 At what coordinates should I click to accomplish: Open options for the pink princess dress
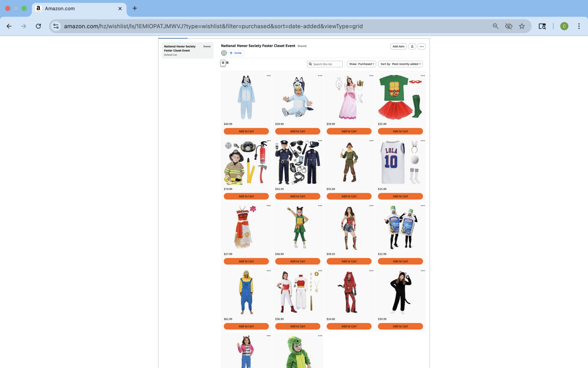click(x=372, y=75)
